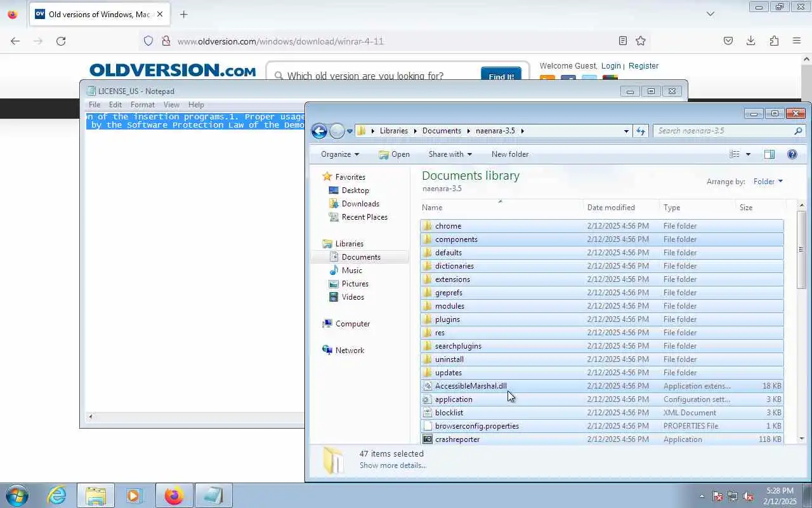Click Windows Media Player taskbar icon
The width and height of the screenshot is (812, 508).
coord(134,495)
